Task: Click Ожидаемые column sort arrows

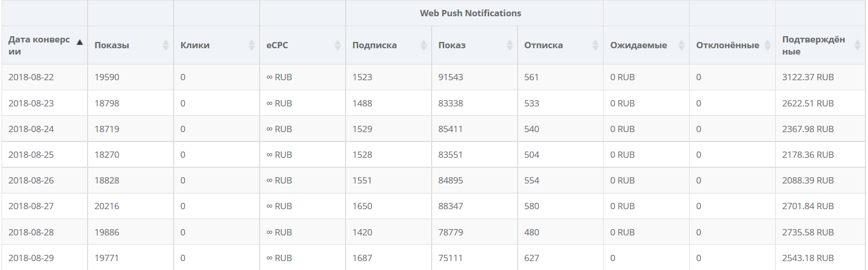Action: 682,45
